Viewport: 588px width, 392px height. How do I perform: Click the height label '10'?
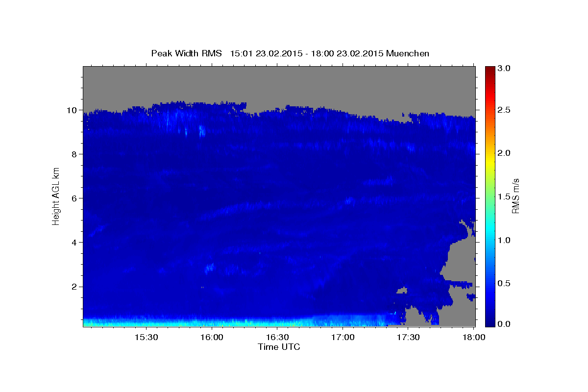point(73,110)
